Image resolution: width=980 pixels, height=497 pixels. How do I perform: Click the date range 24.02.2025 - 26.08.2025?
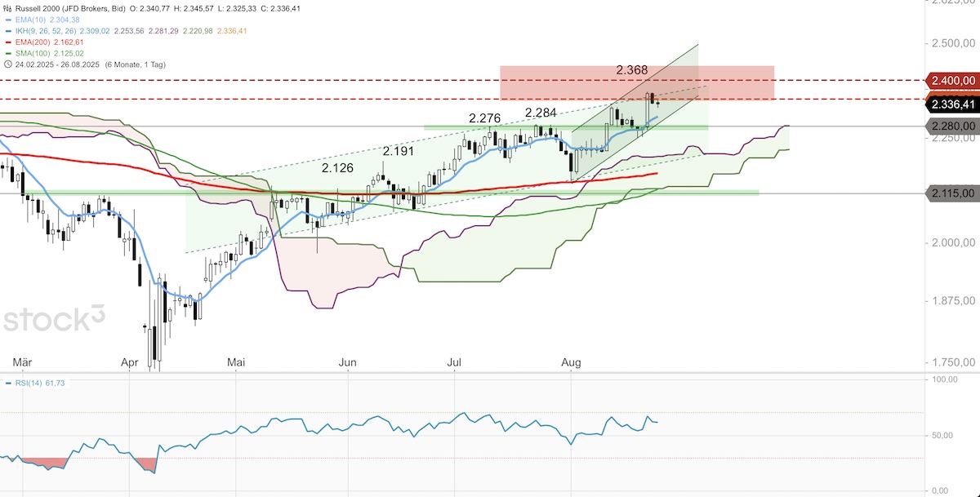pos(57,64)
